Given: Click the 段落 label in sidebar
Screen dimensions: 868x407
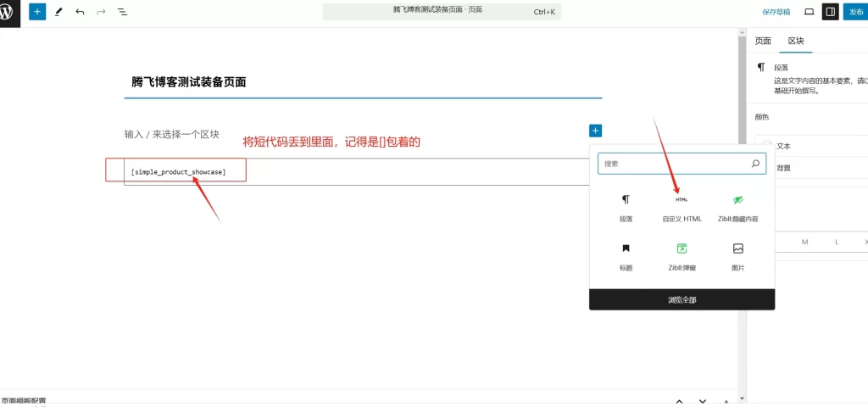Looking at the screenshot, I should (x=781, y=68).
